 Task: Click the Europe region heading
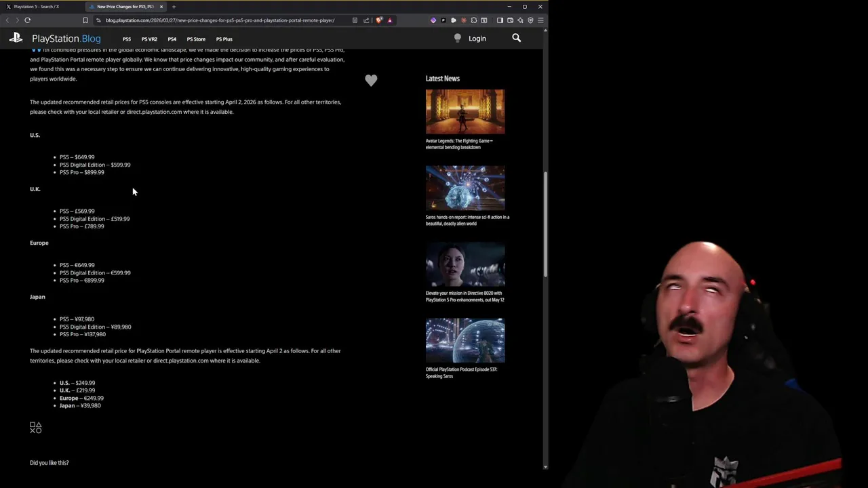[x=39, y=243]
